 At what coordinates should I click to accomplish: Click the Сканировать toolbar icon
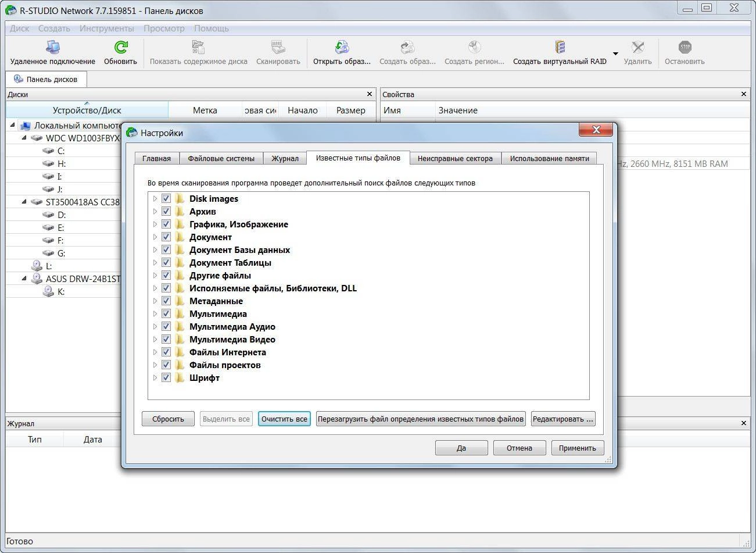click(278, 47)
